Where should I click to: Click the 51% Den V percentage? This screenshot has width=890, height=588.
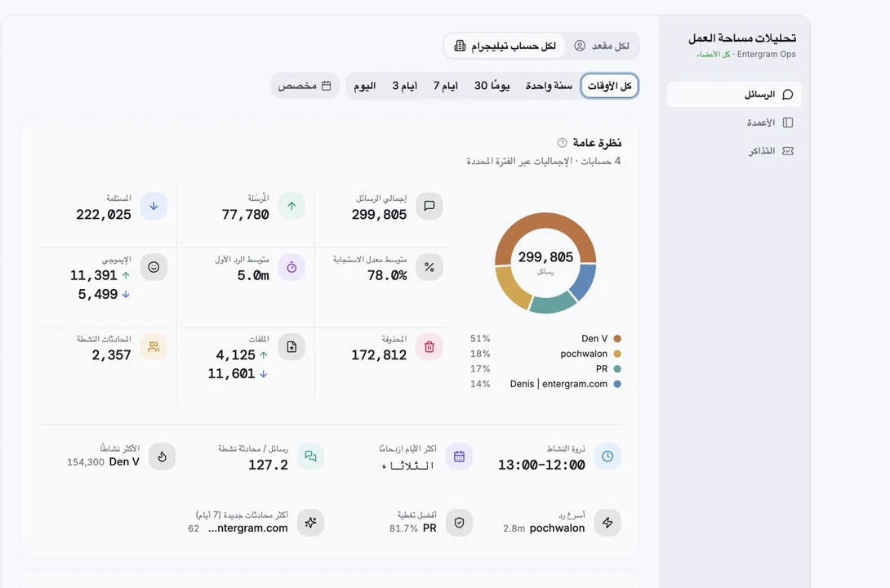pos(480,339)
